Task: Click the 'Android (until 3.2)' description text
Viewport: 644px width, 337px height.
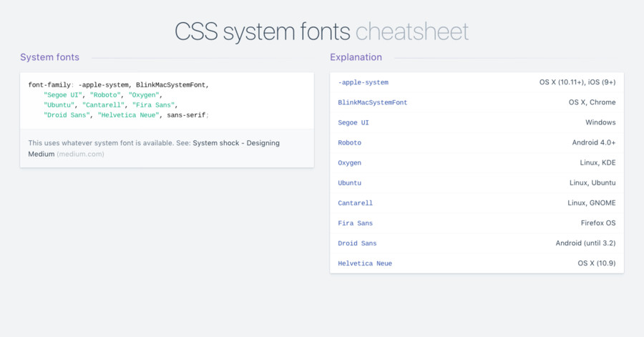Action: click(585, 243)
